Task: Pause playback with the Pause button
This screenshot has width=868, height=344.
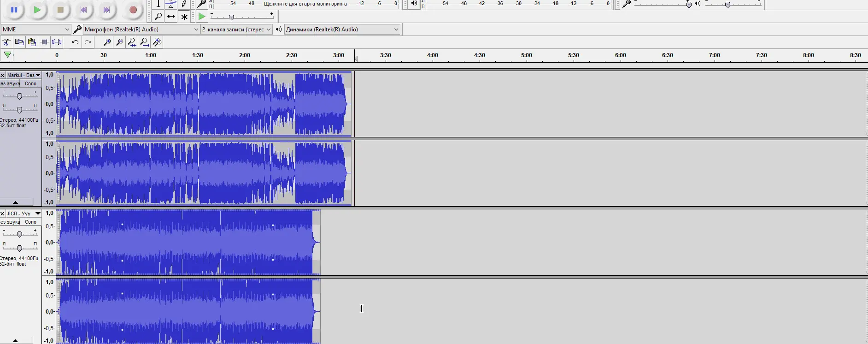Action: (14, 10)
